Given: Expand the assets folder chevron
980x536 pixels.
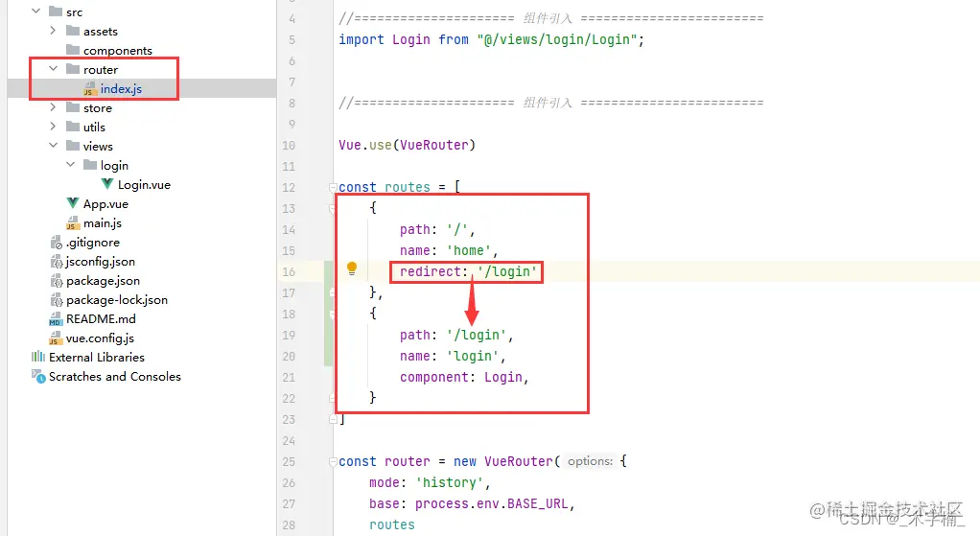Looking at the screenshot, I should pyautogui.click(x=53, y=31).
